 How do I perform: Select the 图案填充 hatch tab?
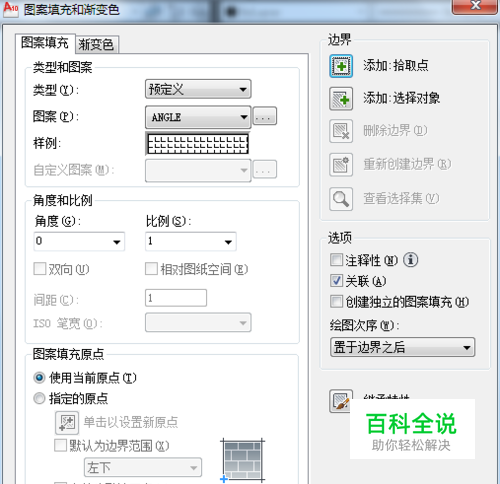(45, 43)
